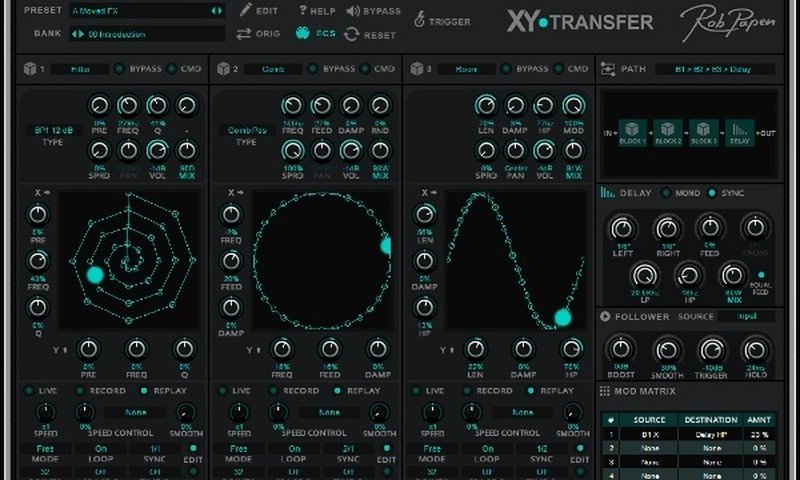Click the Edit pencil icon in header

pos(246,10)
